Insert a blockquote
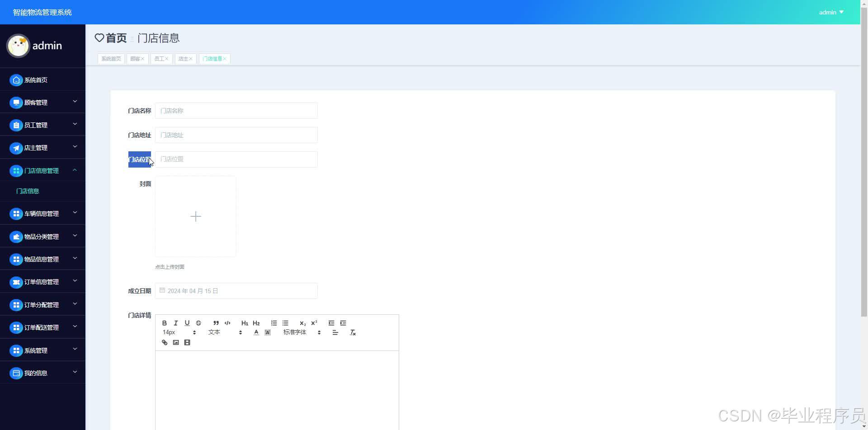The height and width of the screenshot is (430, 868). 216,323
